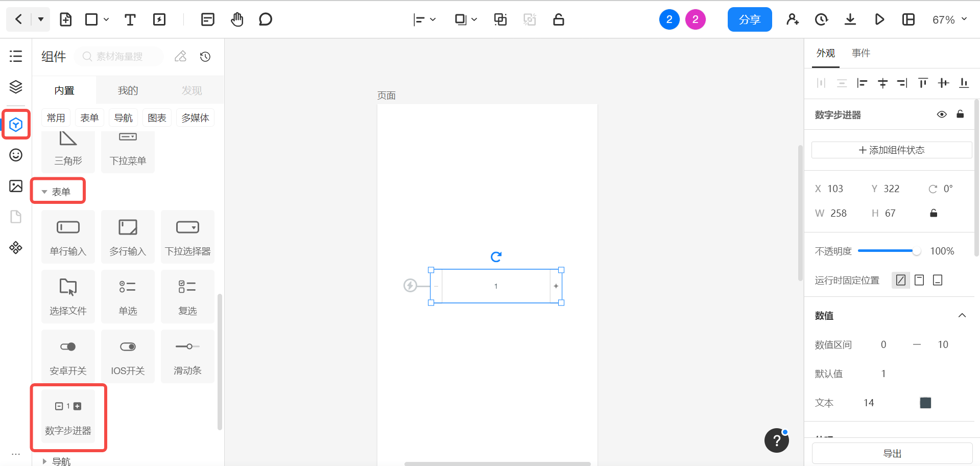Open version history clock icon
The width and height of the screenshot is (980, 466).
coord(821,20)
